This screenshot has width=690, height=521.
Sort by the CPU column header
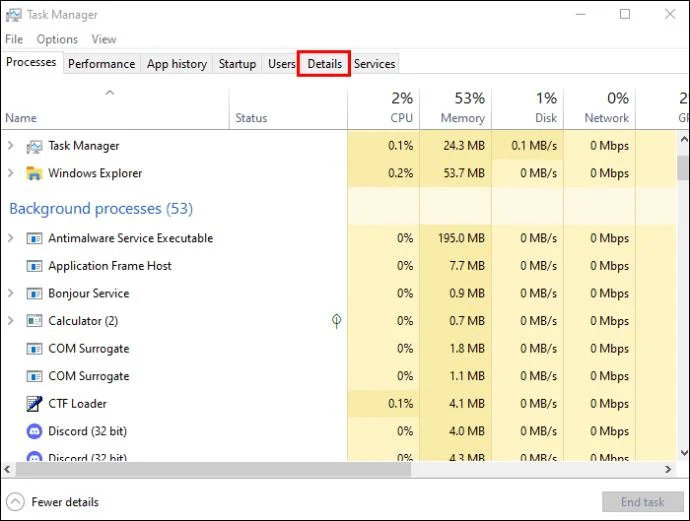[x=383, y=108]
